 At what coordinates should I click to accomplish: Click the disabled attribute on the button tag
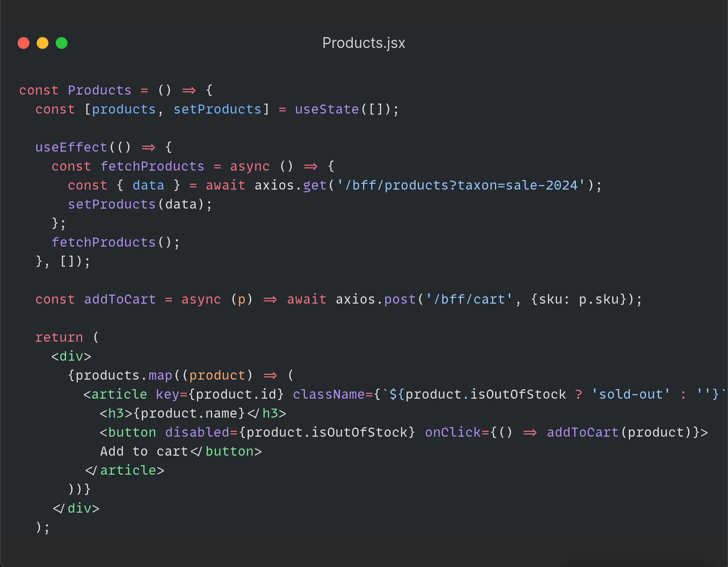[197, 433]
